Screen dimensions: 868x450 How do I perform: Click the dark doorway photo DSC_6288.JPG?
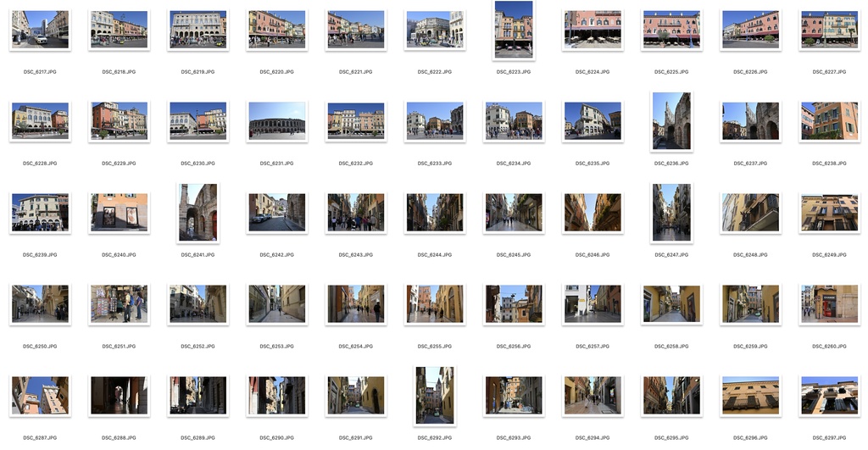[x=119, y=396]
